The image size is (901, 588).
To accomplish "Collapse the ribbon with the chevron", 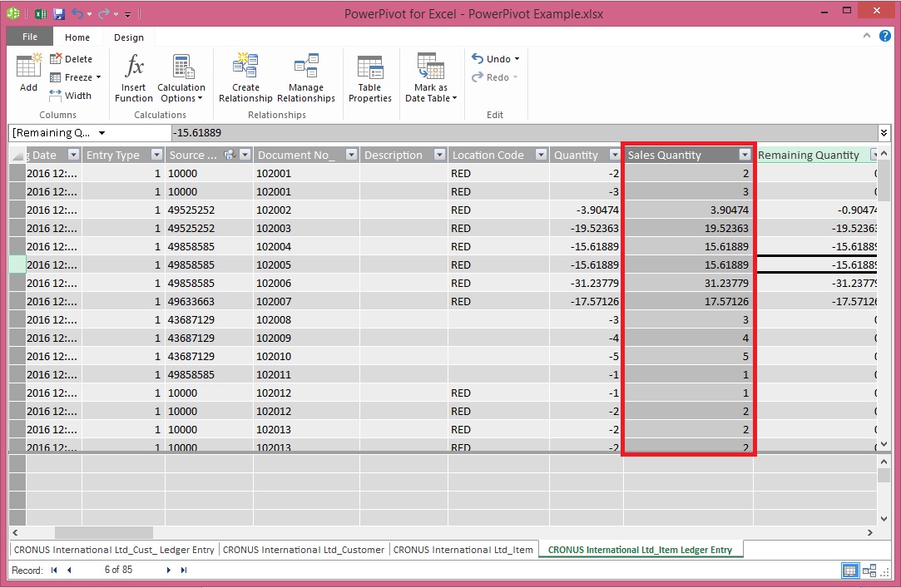I will [866, 36].
